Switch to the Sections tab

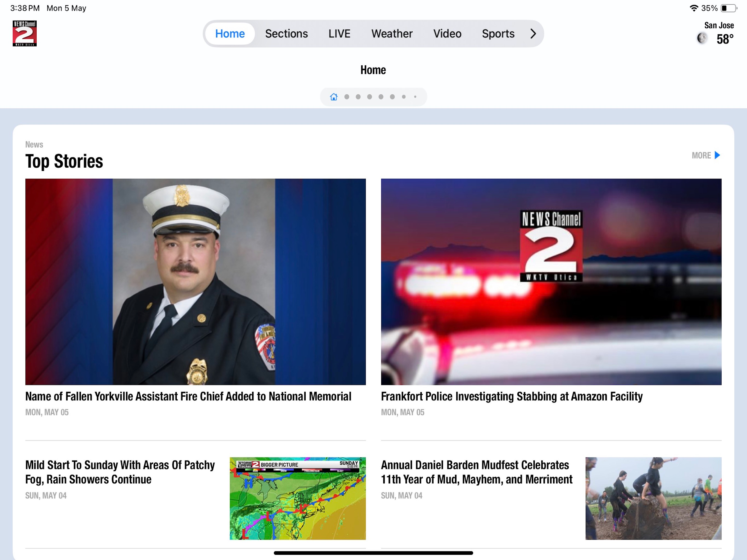pos(286,33)
